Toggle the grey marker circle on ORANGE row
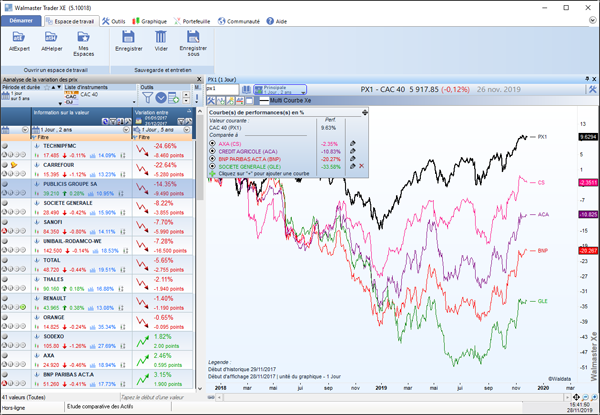This screenshot has width=600, height=415. 5,317
